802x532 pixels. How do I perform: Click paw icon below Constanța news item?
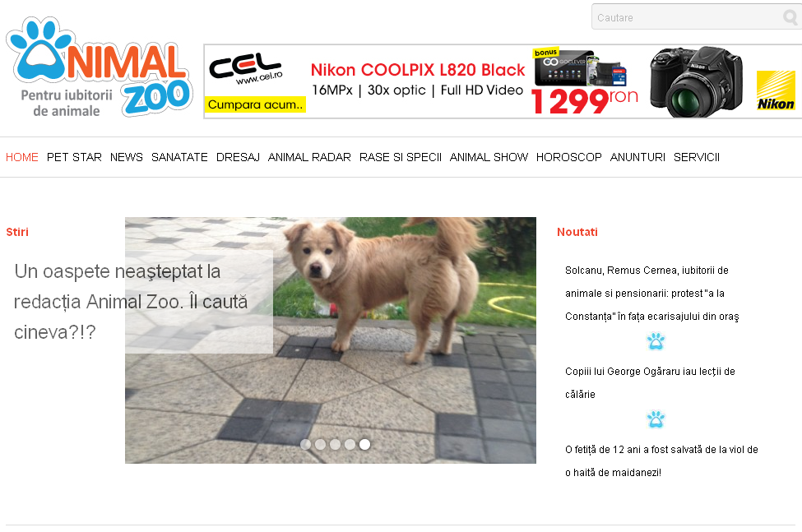click(x=656, y=341)
